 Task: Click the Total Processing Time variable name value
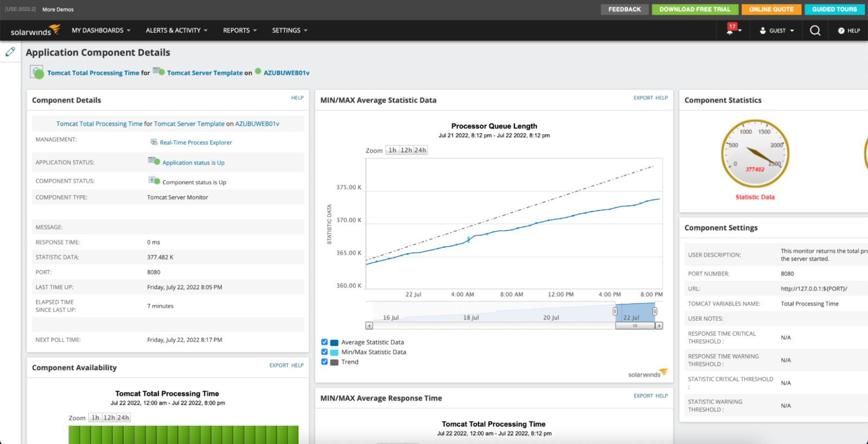[x=809, y=304]
